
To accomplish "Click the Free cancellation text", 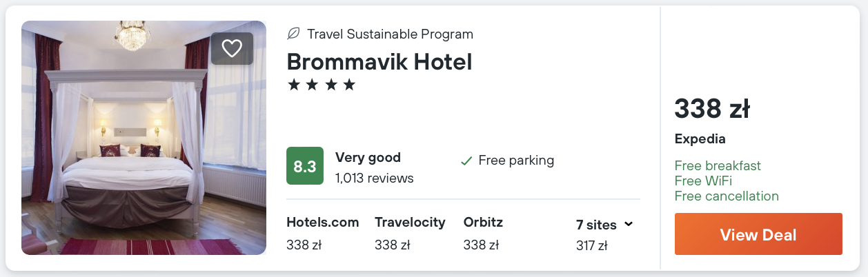I will pos(727,196).
